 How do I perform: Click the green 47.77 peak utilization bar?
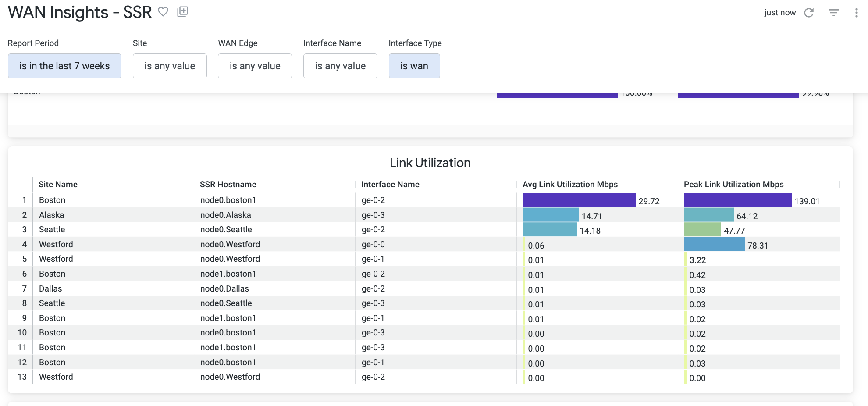702,229
